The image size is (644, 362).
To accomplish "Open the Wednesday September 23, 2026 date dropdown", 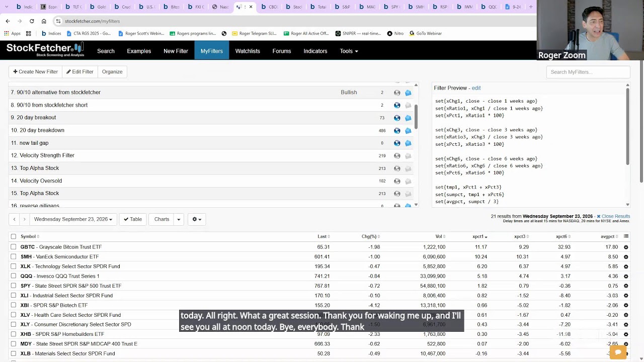I will point(73,219).
